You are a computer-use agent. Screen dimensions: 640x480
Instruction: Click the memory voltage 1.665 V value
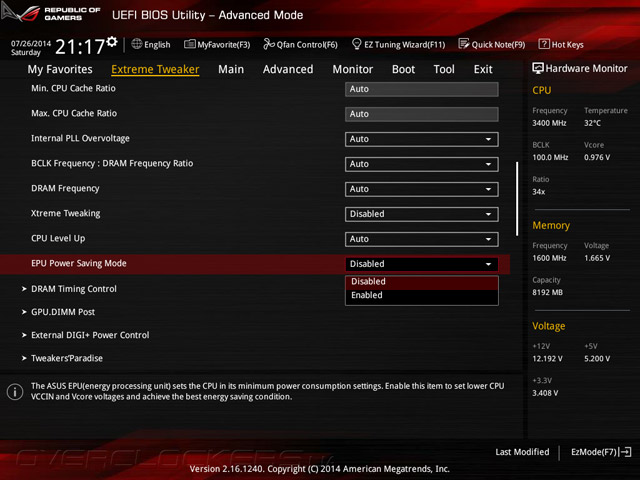pyautogui.click(x=597, y=258)
